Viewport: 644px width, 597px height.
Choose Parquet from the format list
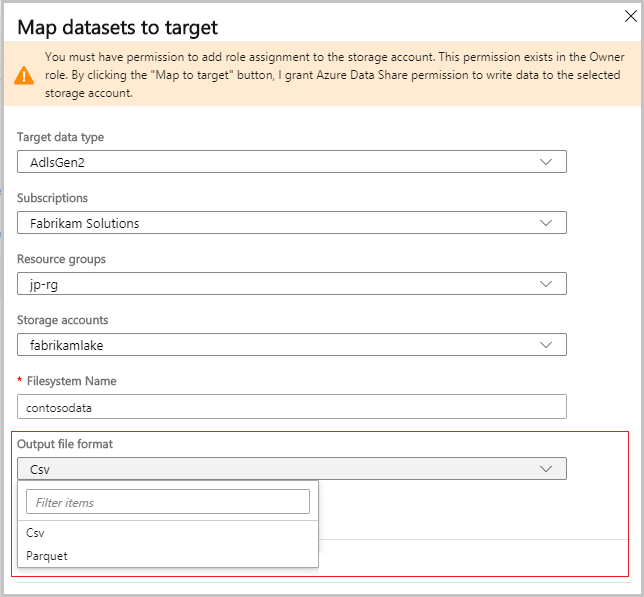click(x=47, y=556)
